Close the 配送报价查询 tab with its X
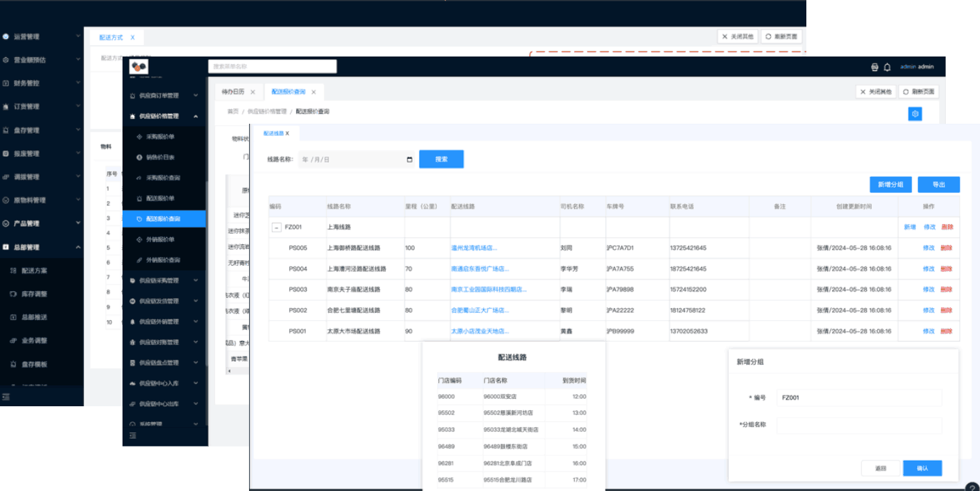This screenshot has height=491, width=980. click(x=314, y=92)
